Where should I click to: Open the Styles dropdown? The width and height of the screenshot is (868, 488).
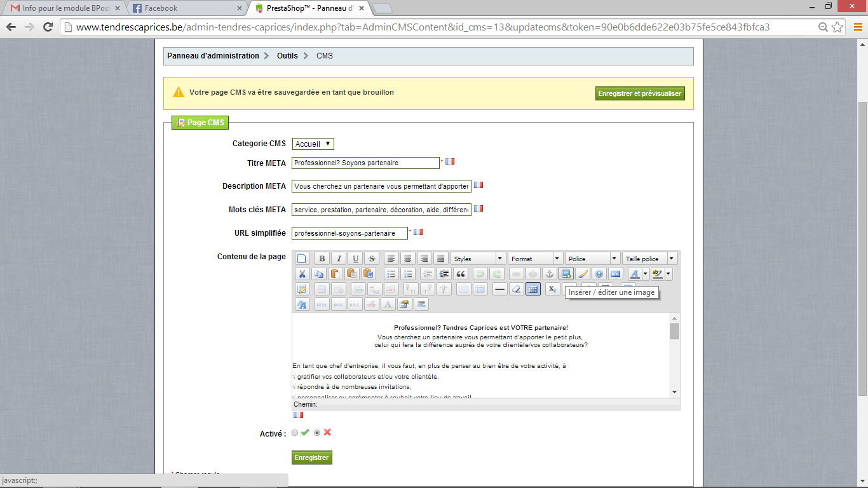pyautogui.click(x=478, y=259)
